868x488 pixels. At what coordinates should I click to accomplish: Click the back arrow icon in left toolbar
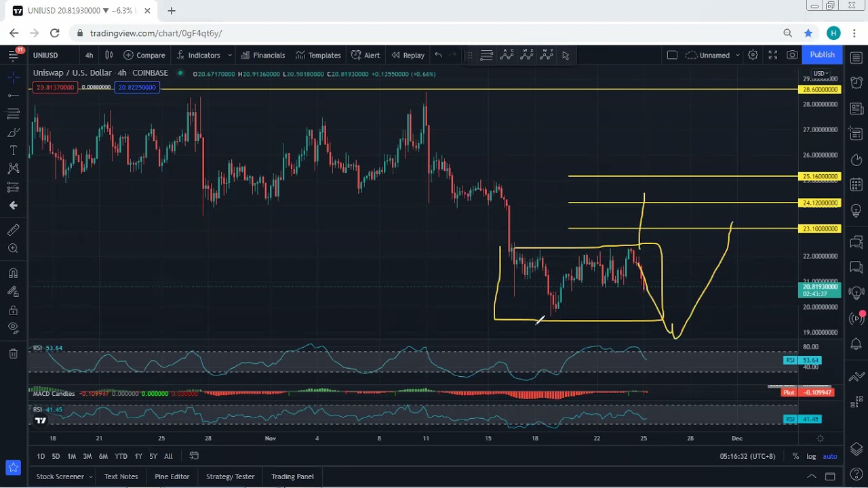pyautogui.click(x=13, y=205)
